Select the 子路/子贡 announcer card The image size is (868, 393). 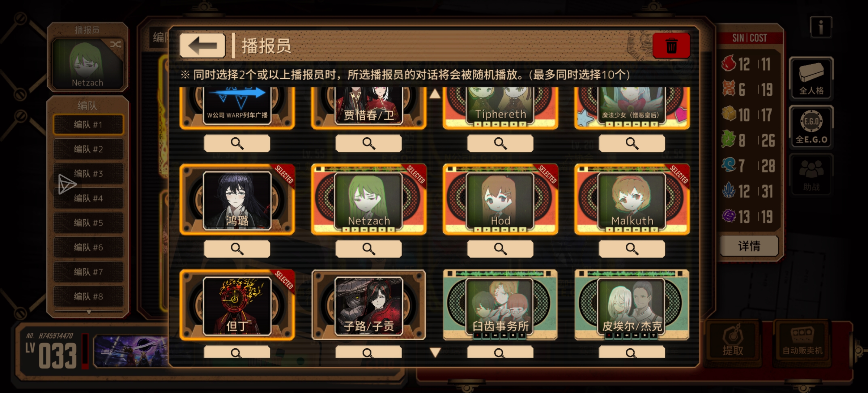[x=369, y=305]
